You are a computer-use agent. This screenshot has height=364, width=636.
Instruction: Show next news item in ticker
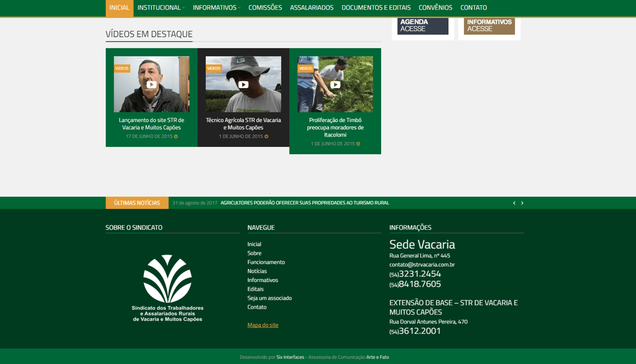point(522,203)
